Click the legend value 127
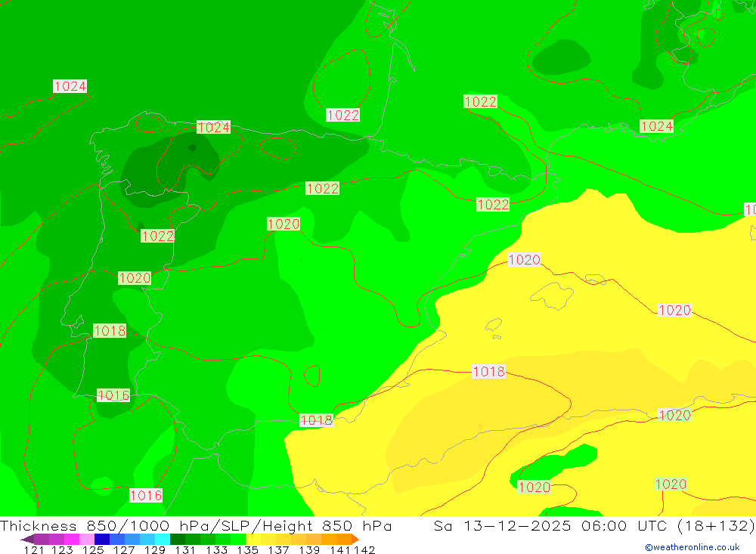Image resolution: width=756 pixels, height=554 pixels. (x=124, y=549)
